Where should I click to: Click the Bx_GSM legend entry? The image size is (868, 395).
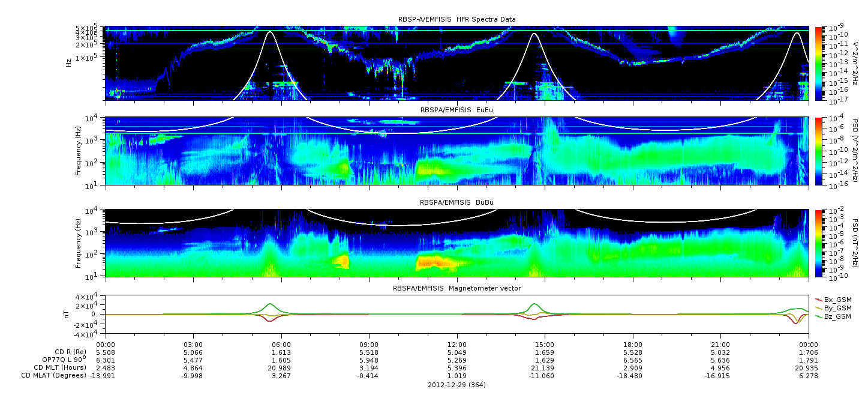click(x=837, y=299)
